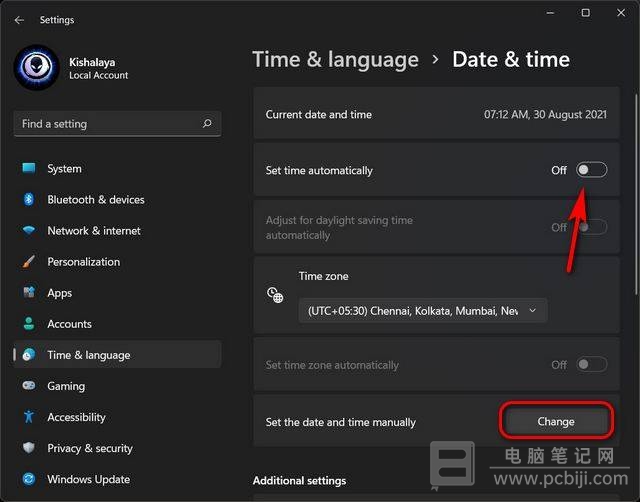640x502 pixels.
Task: Click the Accessibility figure icon
Action: (x=29, y=416)
